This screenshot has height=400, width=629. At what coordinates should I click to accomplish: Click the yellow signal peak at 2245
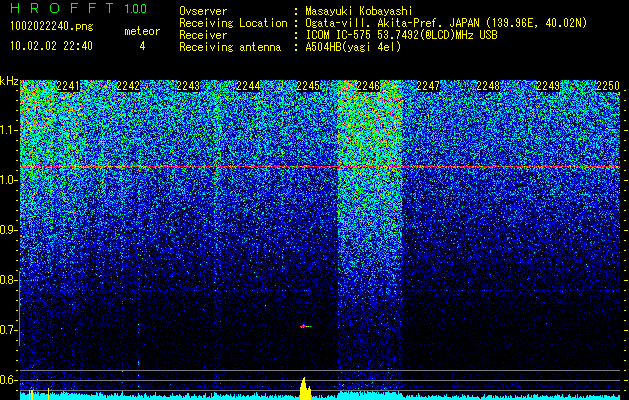(305, 388)
